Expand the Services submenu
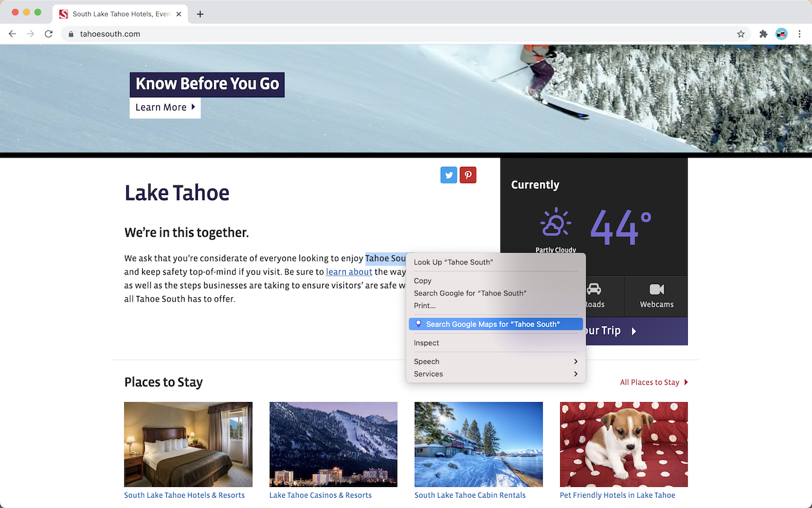Screen dimensions: 812x508 (x=496, y=374)
